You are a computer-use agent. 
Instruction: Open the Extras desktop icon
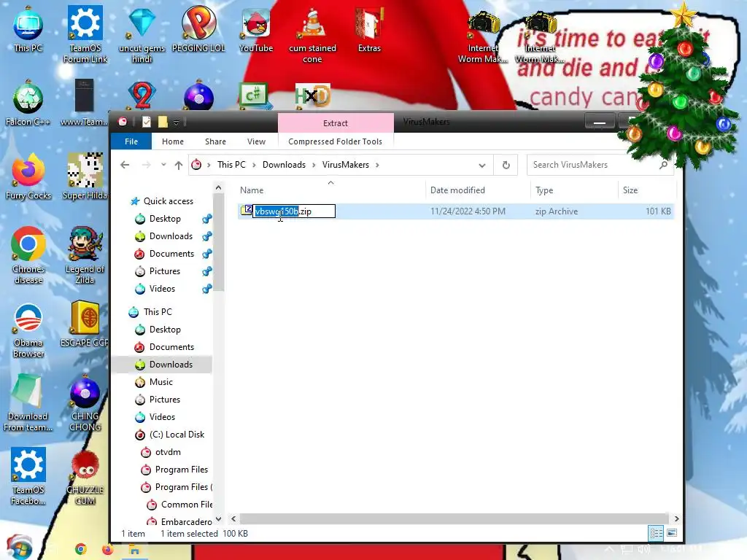click(x=369, y=29)
